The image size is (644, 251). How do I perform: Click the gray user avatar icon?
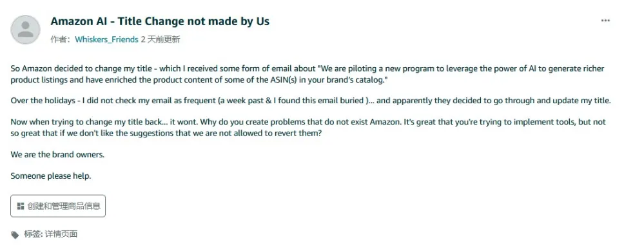[26, 30]
